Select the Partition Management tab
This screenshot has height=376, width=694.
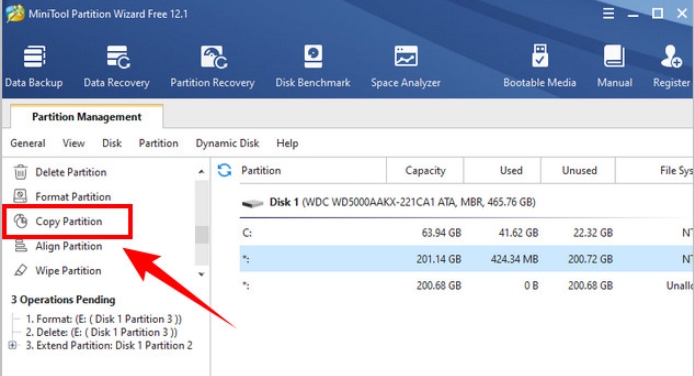[x=87, y=117]
